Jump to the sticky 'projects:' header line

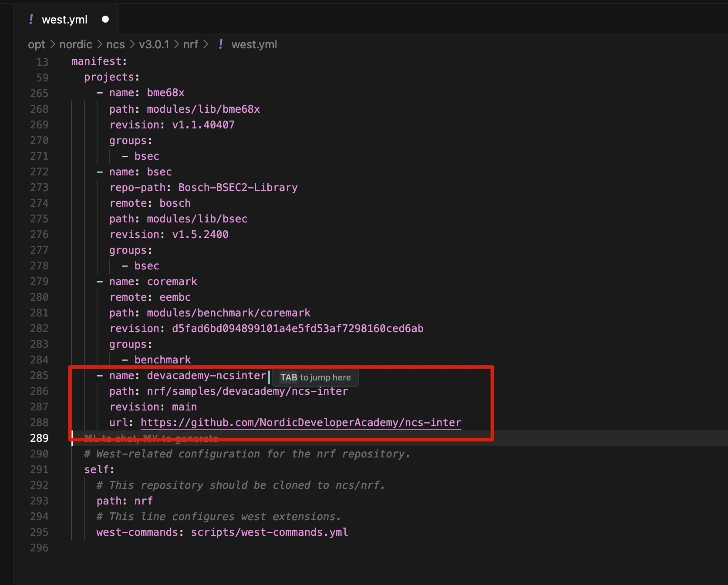pos(111,77)
